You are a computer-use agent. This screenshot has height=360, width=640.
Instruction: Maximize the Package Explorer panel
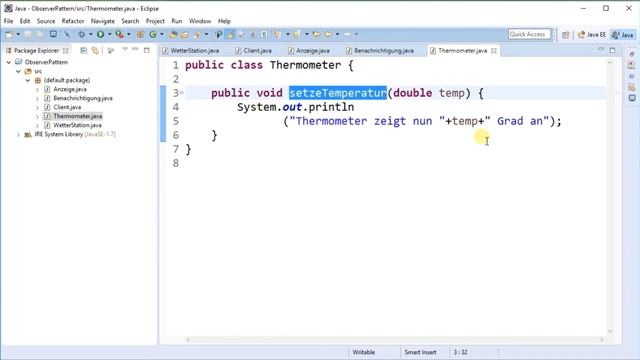pos(147,50)
